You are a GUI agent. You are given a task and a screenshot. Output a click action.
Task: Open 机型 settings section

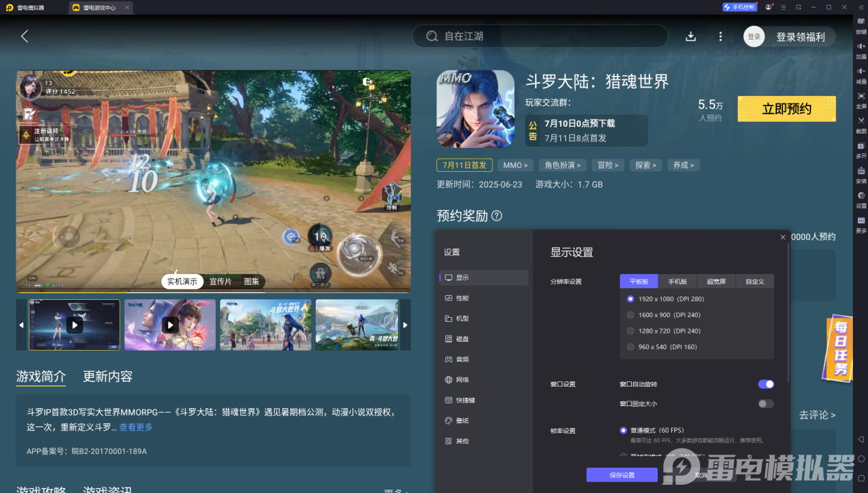(x=484, y=318)
